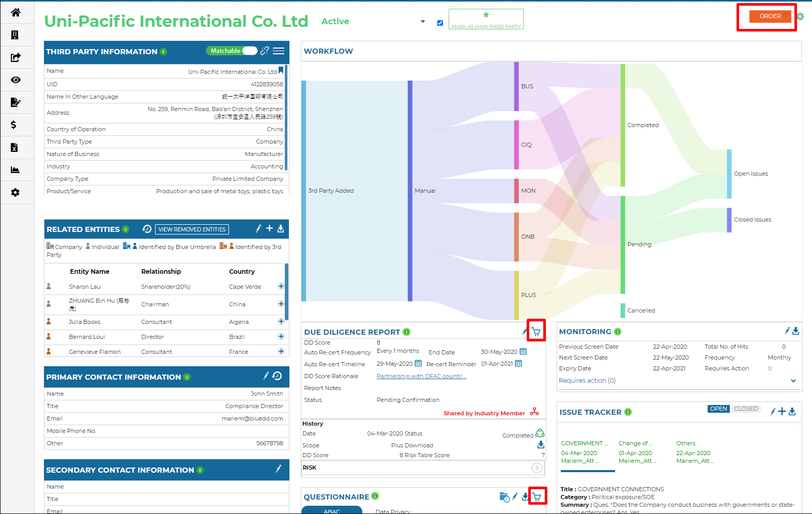This screenshot has width=812, height=514.
Task: Expand the RISK row arrow
Action: [x=537, y=468]
